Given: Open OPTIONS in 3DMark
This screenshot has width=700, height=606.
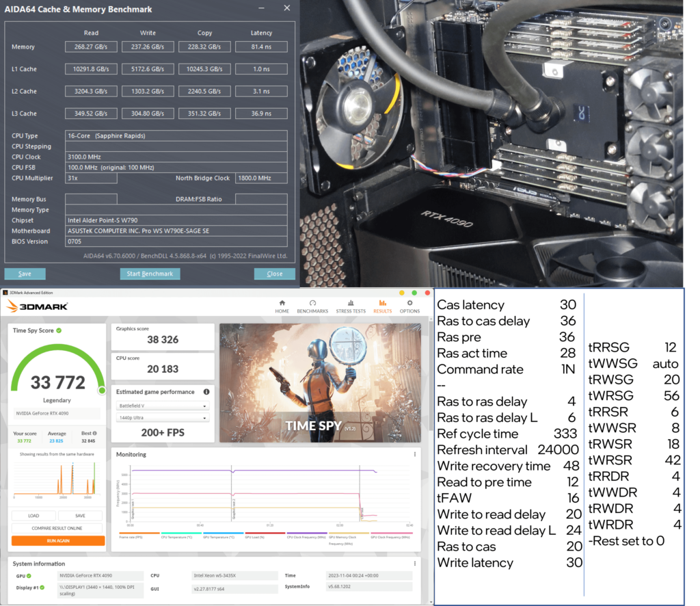Looking at the screenshot, I should coord(409,307).
